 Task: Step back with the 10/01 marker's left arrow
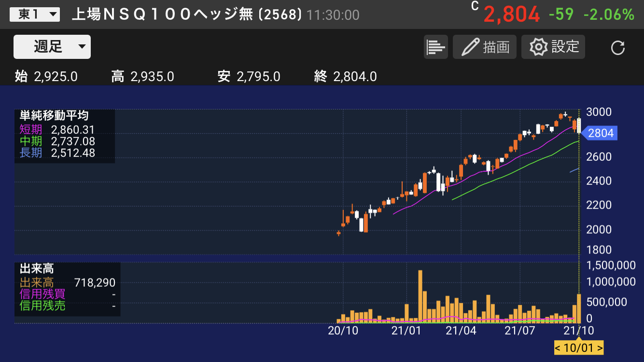[558, 348]
